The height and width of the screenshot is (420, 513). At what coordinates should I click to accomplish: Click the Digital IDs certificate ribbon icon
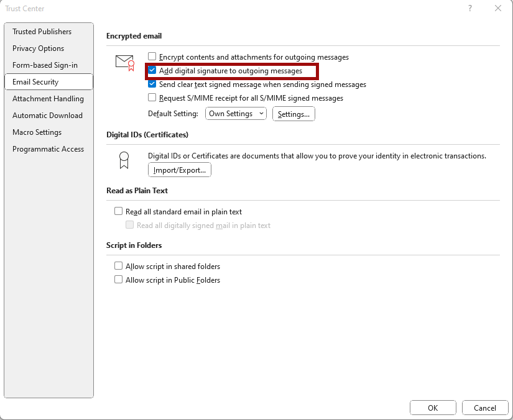click(124, 160)
